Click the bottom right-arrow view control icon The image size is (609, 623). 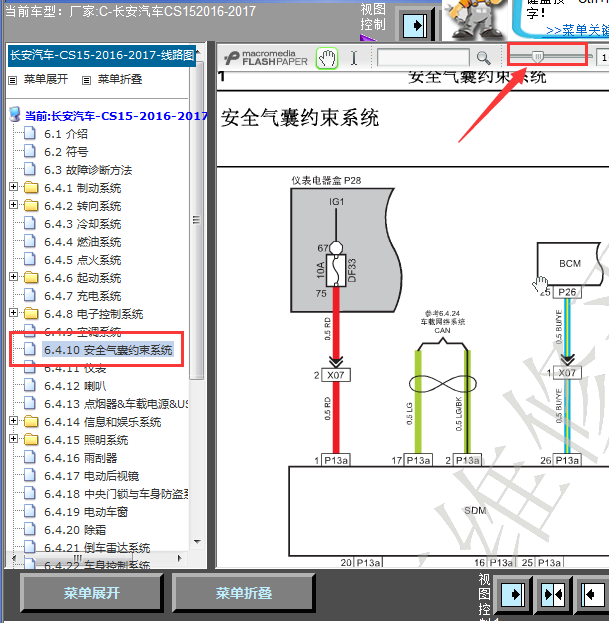tap(513, 594)
